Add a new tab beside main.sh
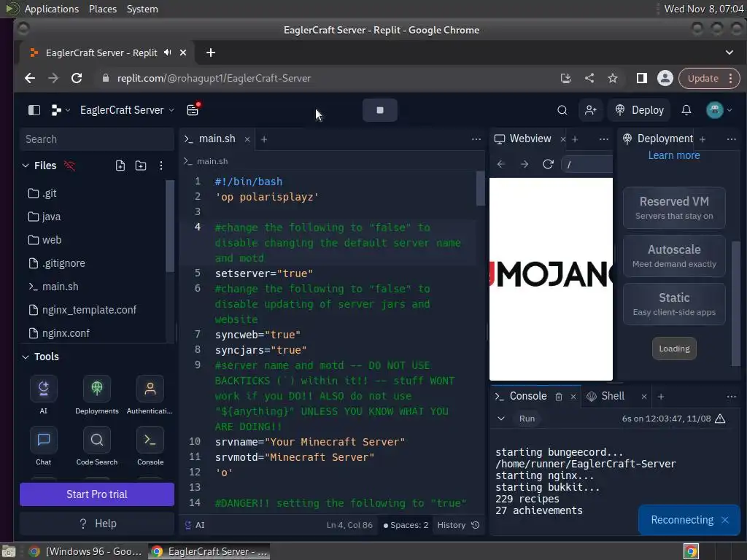This screenshot has height=560, width=747. pos(264,139)
